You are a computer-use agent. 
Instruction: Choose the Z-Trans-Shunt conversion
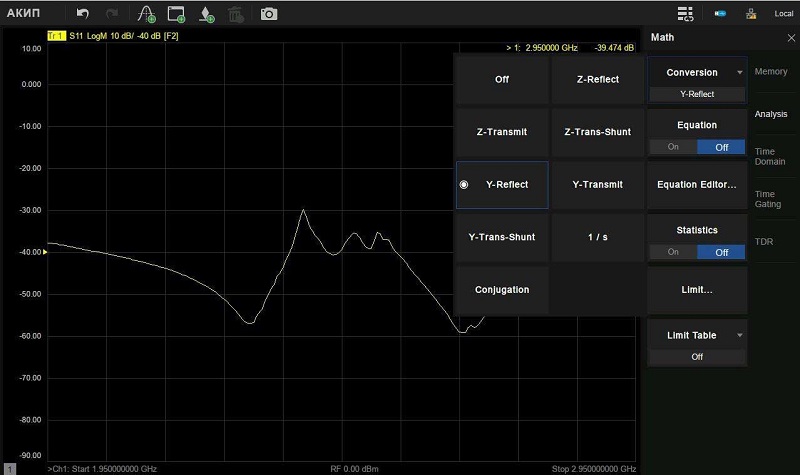tap(597, 132)
